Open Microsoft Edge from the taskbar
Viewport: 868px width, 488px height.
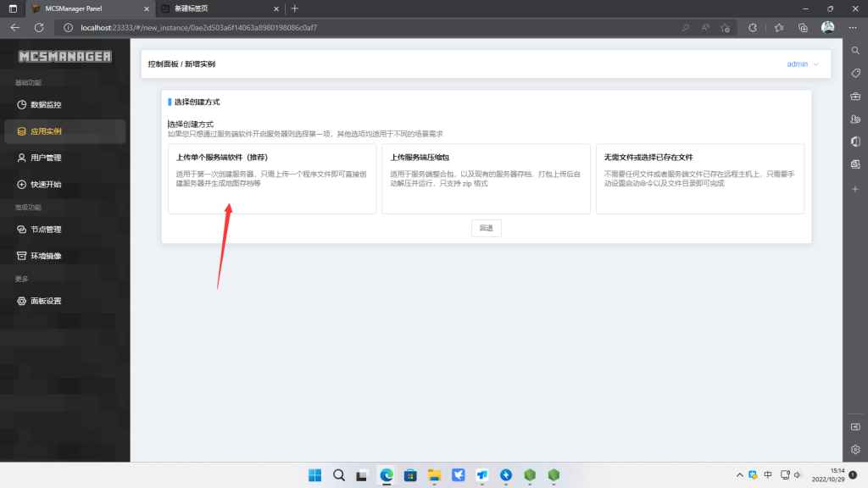387,475
